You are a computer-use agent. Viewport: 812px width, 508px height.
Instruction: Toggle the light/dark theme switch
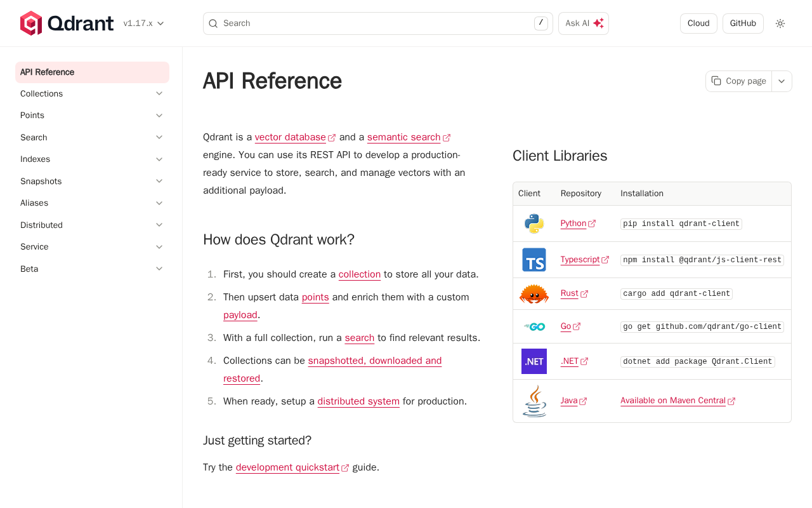pyautogui.click(x=780, y=23)
